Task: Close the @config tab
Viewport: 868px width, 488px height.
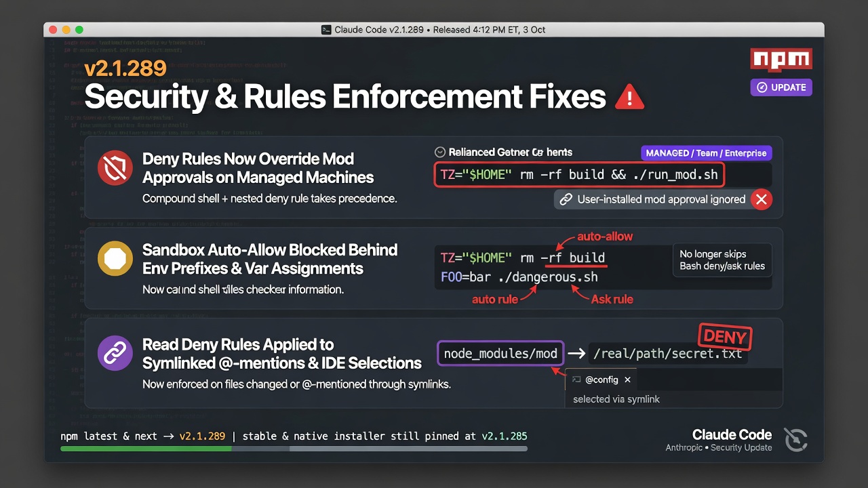Action: 627,380
